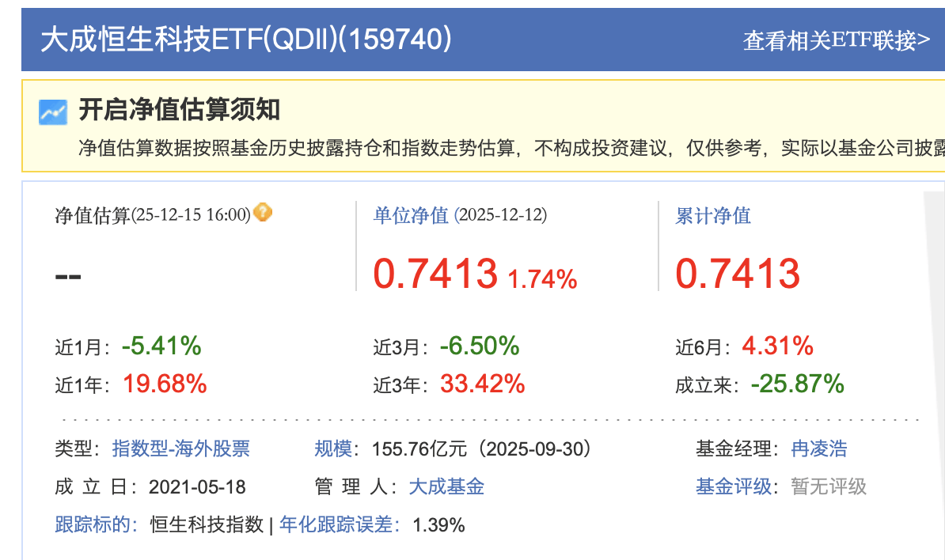945x560 pixels.
Task: Open the 累计净值 link
Action: (712, 215)
